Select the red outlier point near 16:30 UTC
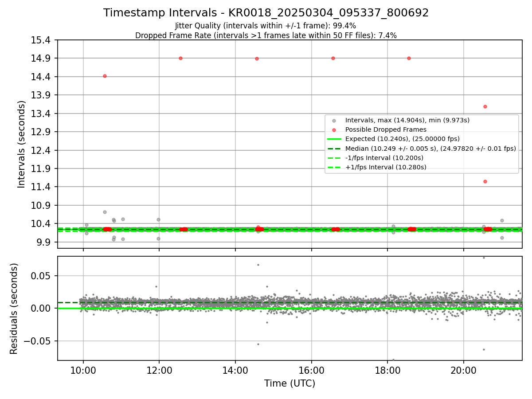The height and width of the screenshot is (399, 532). [x=333, y=58]
